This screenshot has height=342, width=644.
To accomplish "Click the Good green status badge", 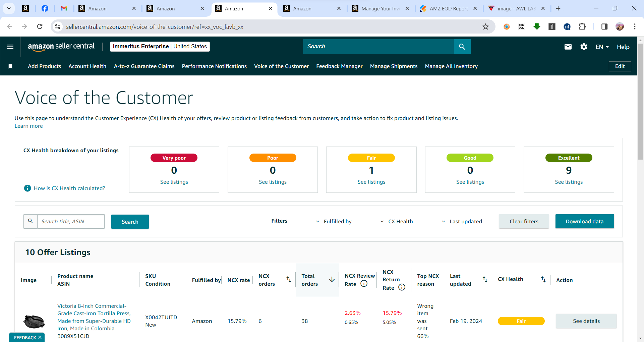I will tap(470, 158).
